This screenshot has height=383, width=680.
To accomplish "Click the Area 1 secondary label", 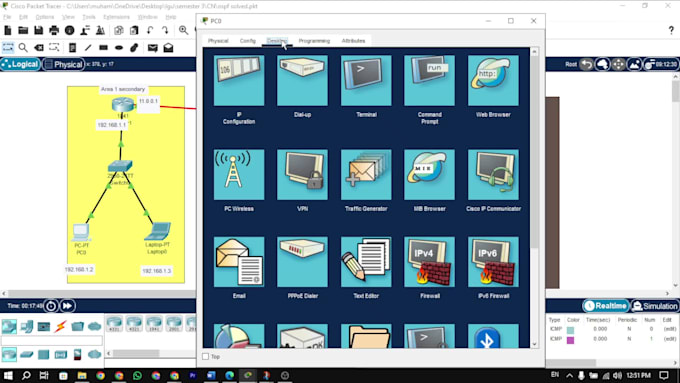I will (123, 89).
